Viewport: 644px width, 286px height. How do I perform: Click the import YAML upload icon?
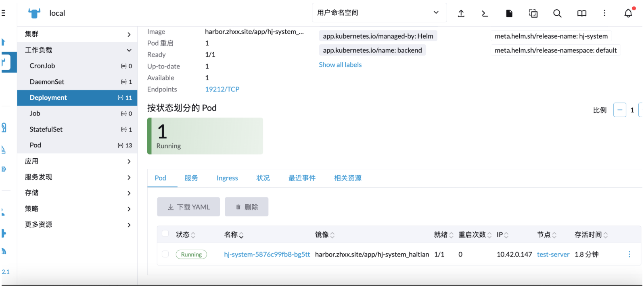click(461, 13)
